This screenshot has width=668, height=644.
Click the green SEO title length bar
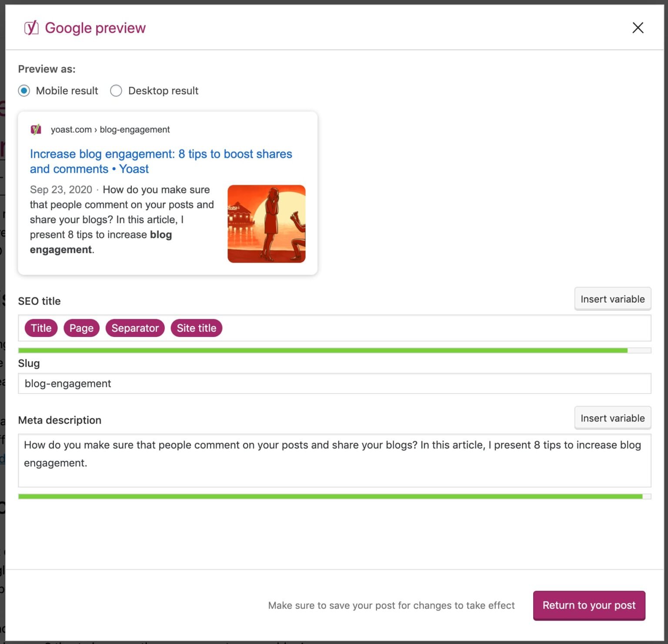click(x=323, y=350)
